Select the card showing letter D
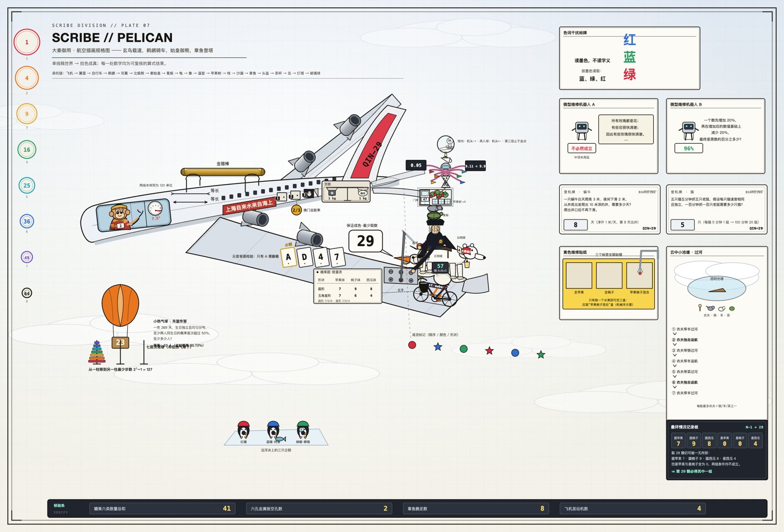Image resolution: width=784 pixels, height=532 pixels. coord(304,257)
